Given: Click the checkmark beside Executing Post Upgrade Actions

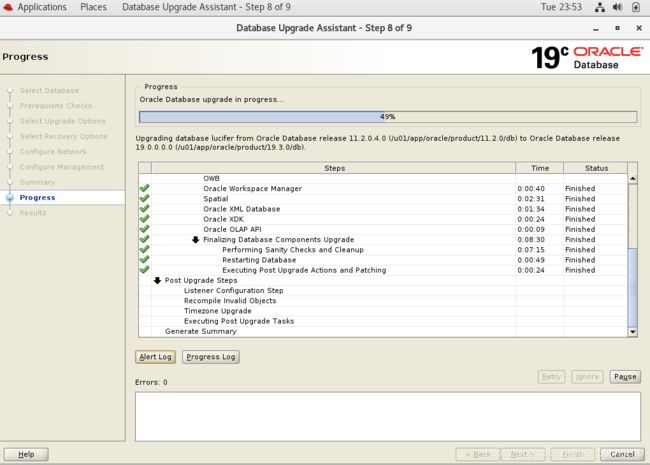Looking at the screenshot, I should 144,270.
